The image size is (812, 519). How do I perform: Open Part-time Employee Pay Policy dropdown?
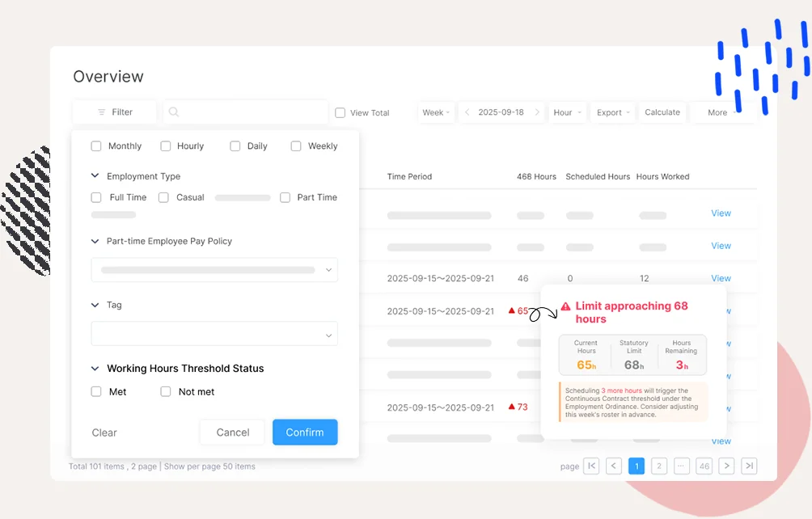pos(214,269)
